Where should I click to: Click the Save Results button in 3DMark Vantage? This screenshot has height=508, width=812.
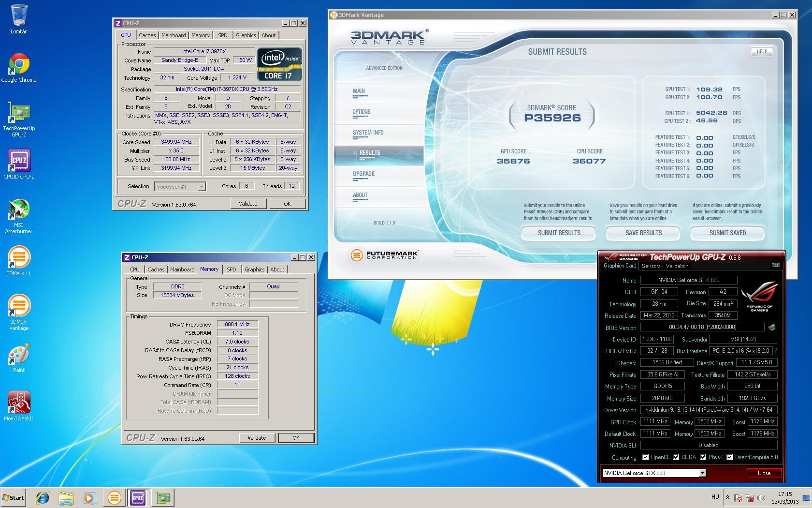[643, 233]
